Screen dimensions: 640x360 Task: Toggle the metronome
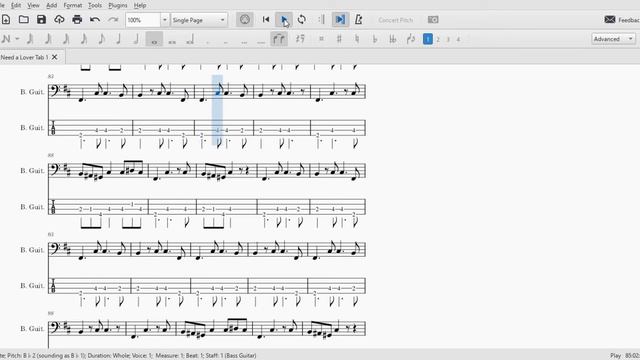tap(358, 20)
